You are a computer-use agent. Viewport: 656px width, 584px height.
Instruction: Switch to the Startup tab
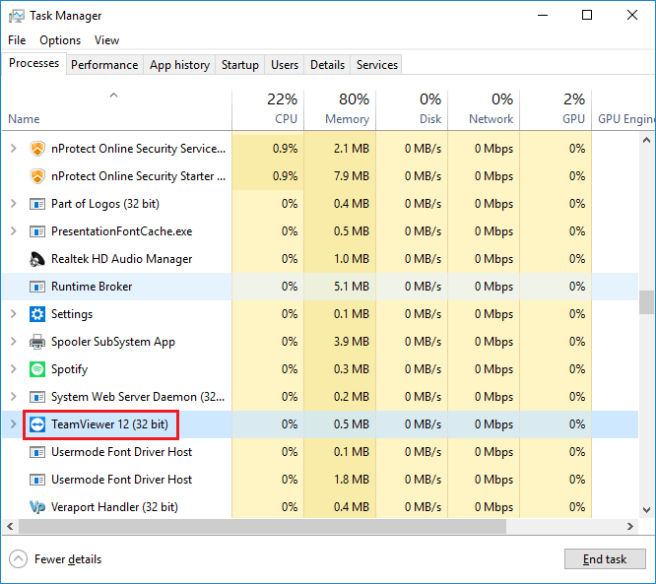[240, 65]
